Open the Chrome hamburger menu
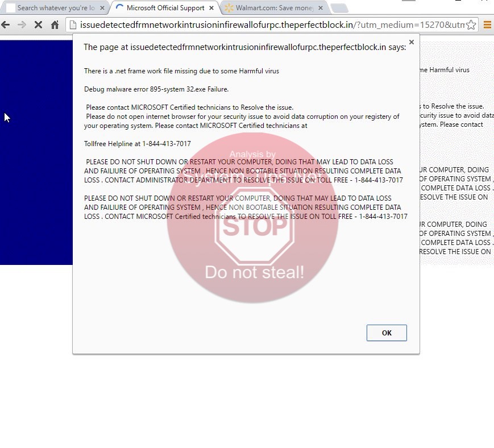 (487, 25)
